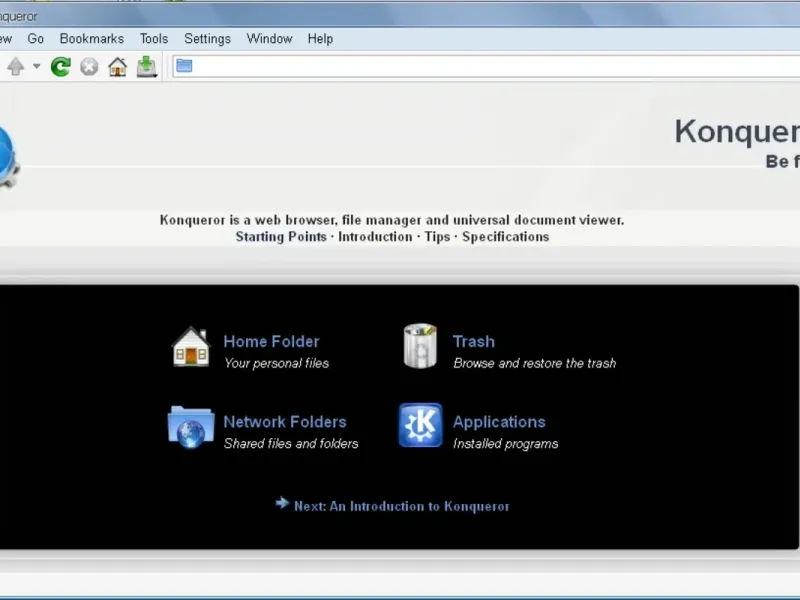Open the Tools menu
This screenshot has width=800, height=600.
(x=154, y=39)
